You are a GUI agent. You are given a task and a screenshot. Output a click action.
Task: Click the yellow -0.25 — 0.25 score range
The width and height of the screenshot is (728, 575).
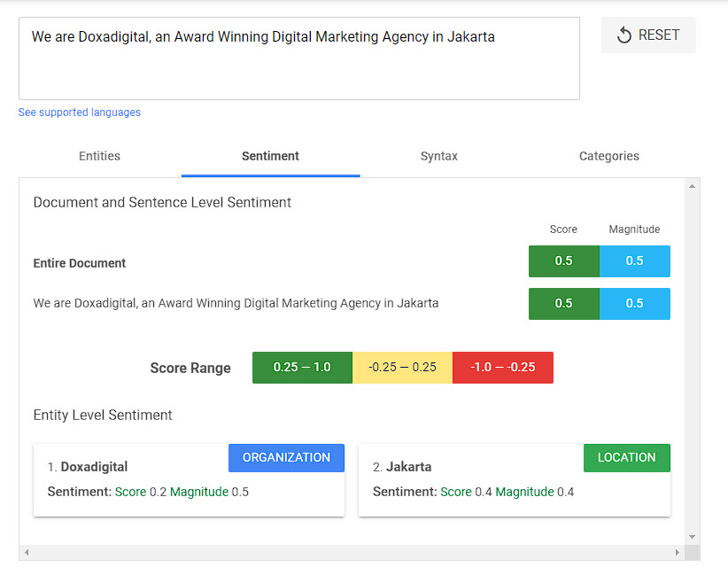pos(403,368)
